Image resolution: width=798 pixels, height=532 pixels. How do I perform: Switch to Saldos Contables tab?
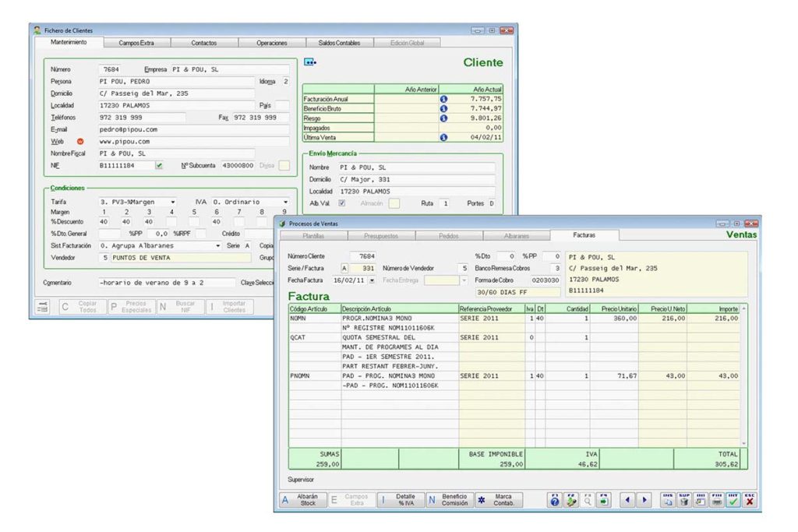[340, 43]
